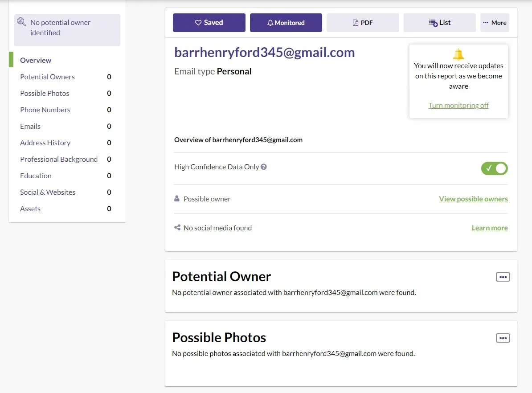Click the Saved heart button

(x=209, y=23)
